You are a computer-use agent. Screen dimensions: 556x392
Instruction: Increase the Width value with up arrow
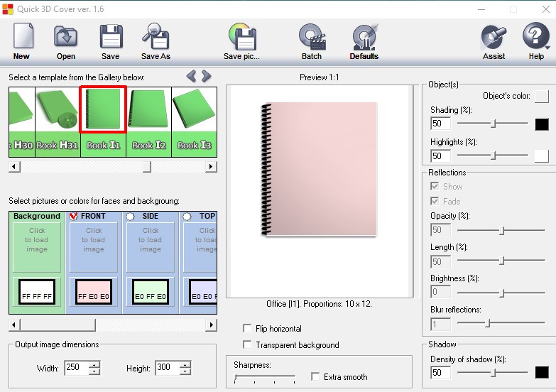94,364
